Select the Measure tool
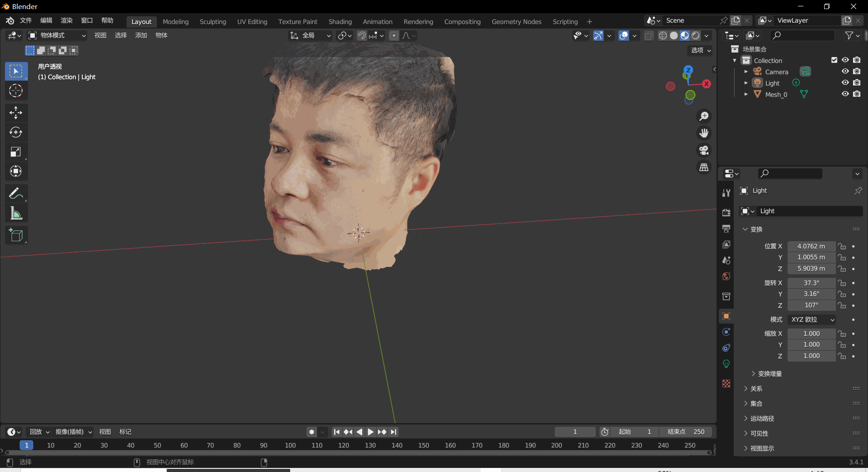 coord(16,213)
